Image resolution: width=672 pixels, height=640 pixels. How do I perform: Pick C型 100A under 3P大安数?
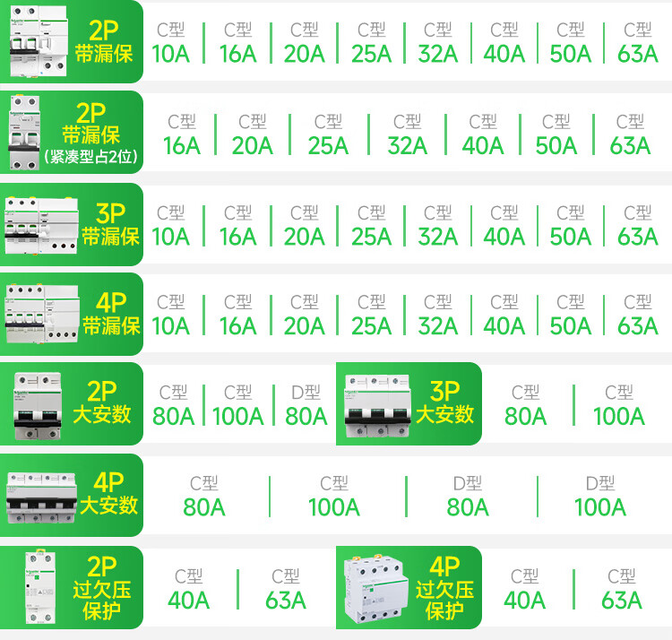point(618,405)
